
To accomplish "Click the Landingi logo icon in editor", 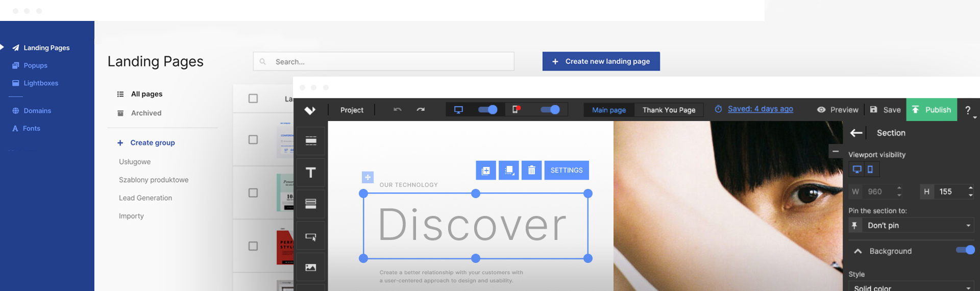I will tap(310, 110).
